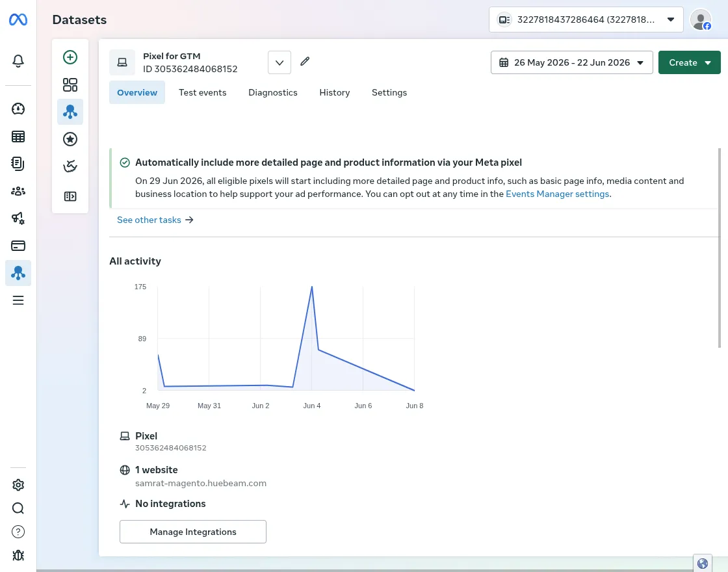728x572 pixels.
Task: Open Settings gear icon
Action: (18, 485)
